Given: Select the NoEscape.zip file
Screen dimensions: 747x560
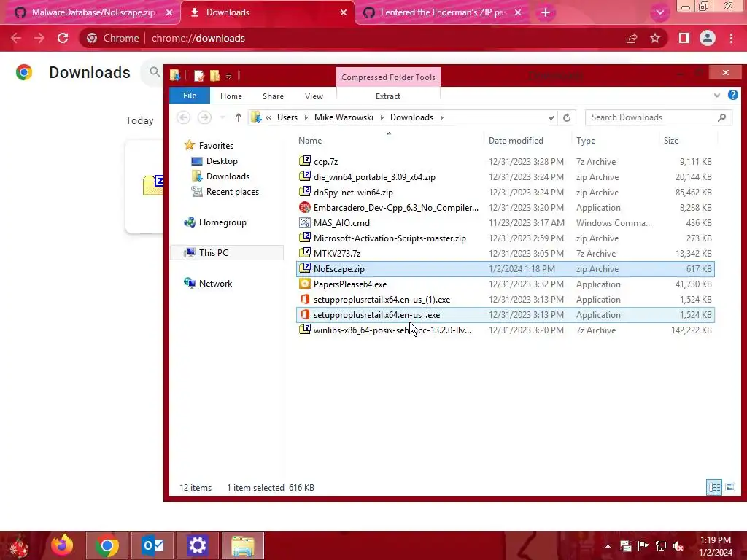Looking at the screenshot, I should pos(505,268).
